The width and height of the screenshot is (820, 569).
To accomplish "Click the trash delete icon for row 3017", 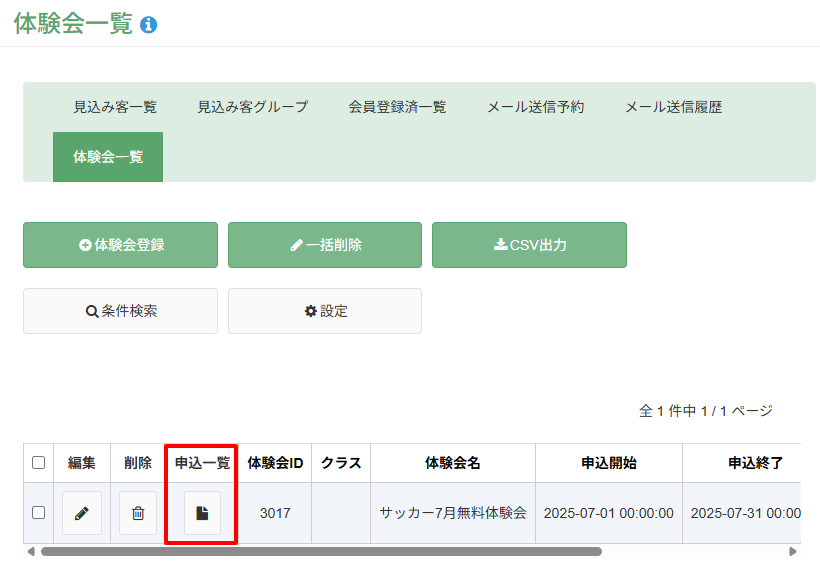I will pos(138,513).
